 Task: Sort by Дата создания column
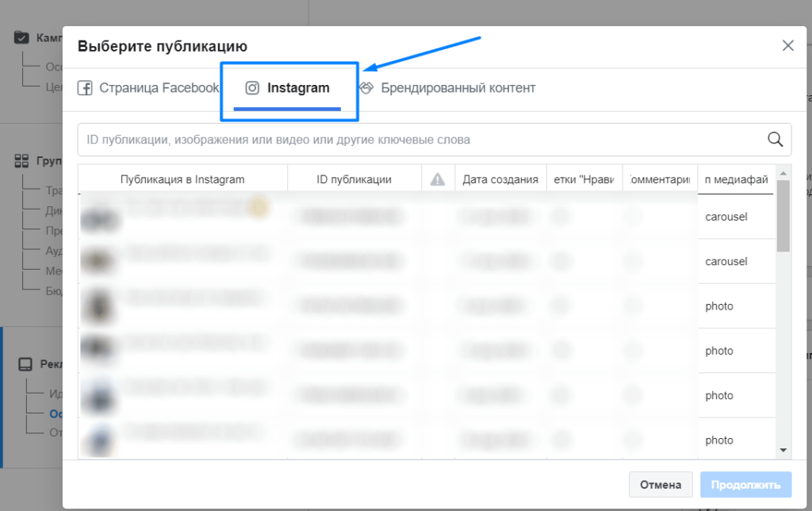(500, 179)
